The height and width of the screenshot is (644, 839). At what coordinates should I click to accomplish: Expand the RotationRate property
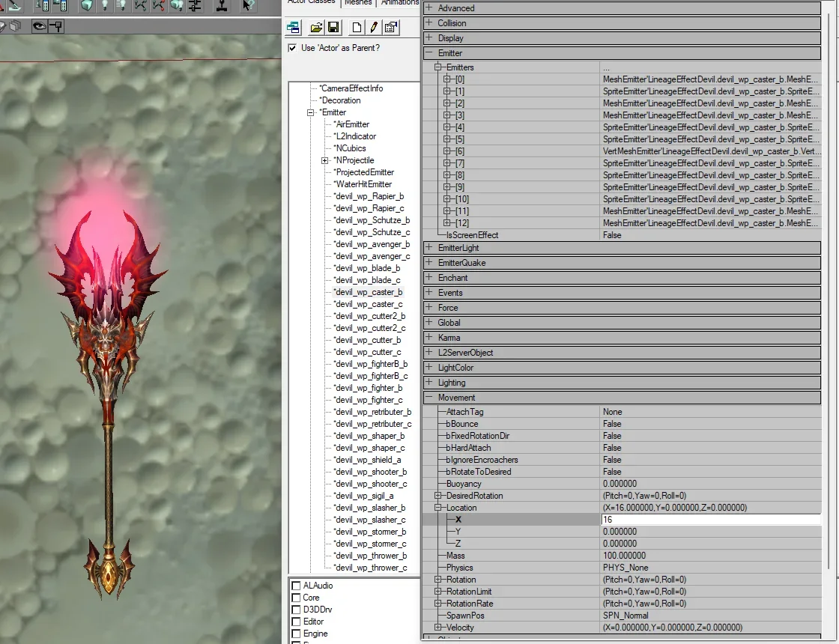click(x=437, y=604)
